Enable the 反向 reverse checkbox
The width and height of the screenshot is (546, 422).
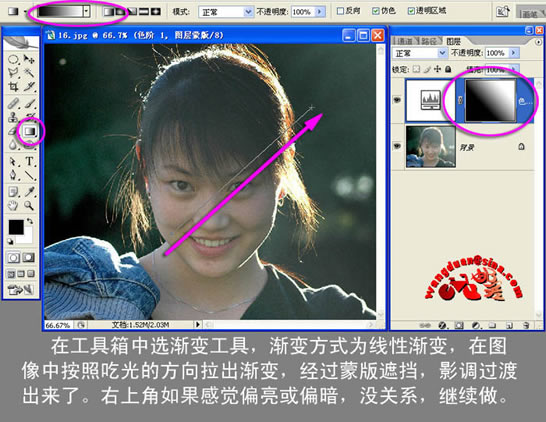click(340, 11)
